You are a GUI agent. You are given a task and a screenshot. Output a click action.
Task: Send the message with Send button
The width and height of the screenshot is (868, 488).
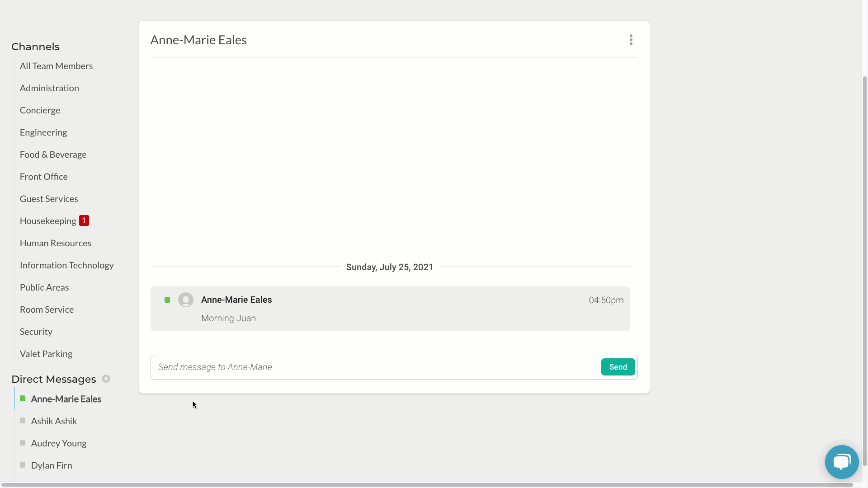tap(618, 367)
